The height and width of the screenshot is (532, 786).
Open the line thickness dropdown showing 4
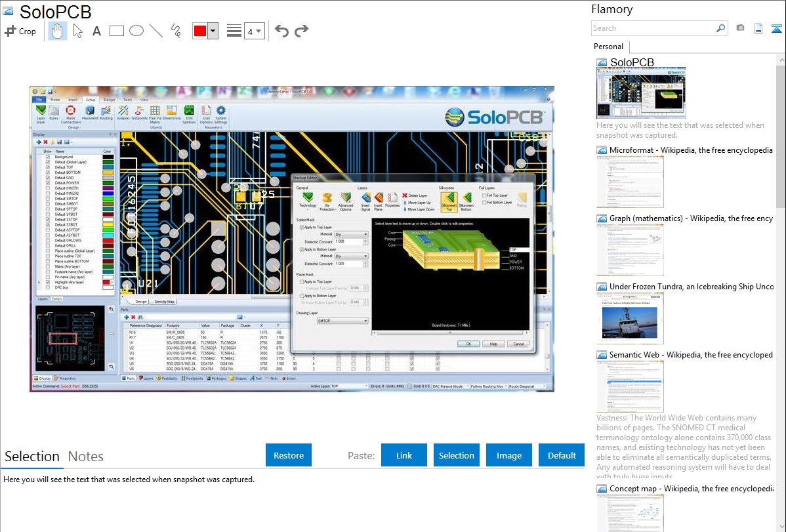[x=255, y=31]
